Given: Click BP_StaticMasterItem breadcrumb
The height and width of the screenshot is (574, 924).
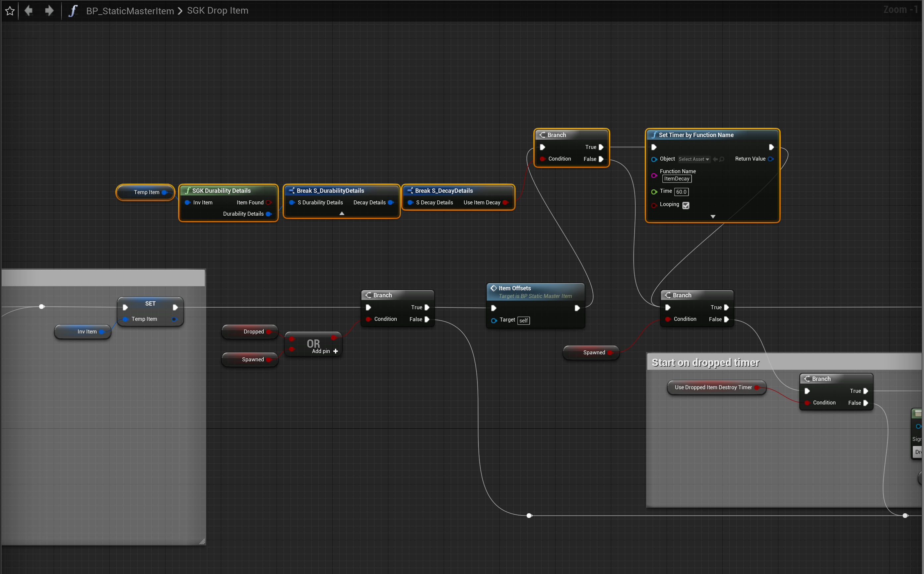Looking at the screenshot, I should [130, 11].
